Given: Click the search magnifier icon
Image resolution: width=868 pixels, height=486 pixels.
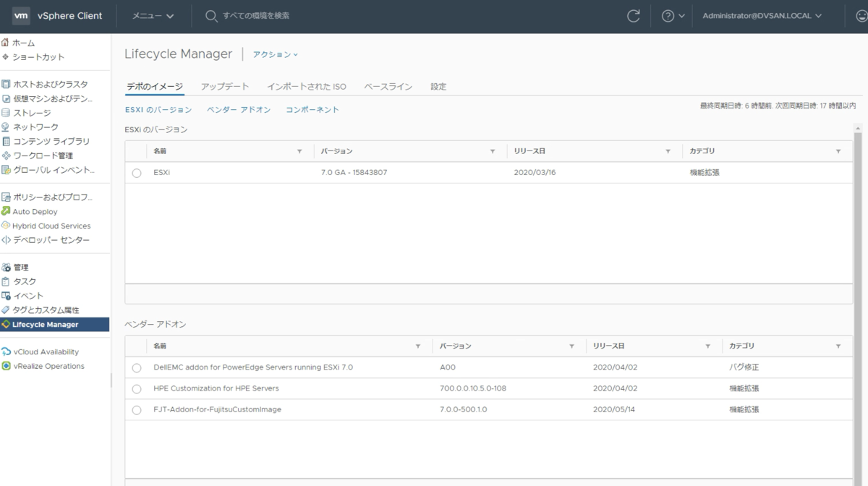Looking at the screenshot, I should (211, 16).
